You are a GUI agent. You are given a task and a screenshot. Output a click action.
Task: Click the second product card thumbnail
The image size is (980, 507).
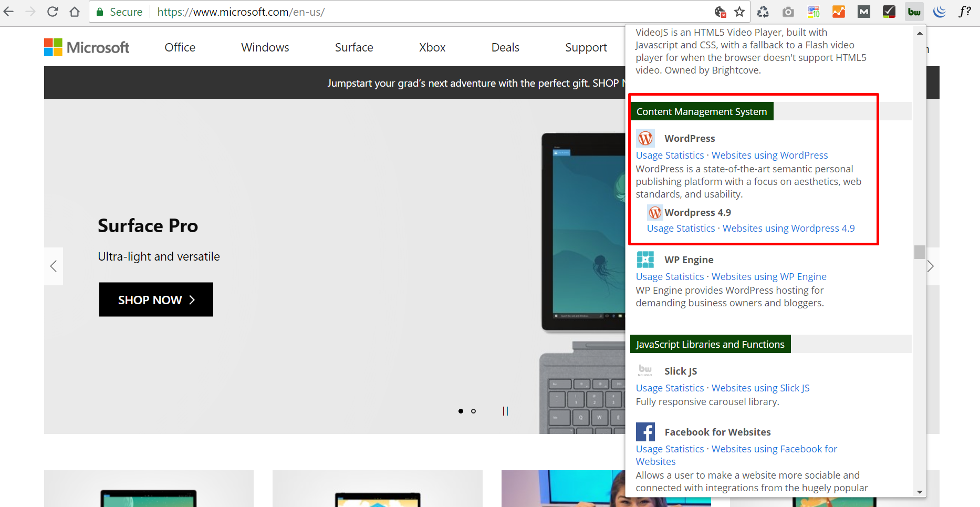tap(377, 489)
